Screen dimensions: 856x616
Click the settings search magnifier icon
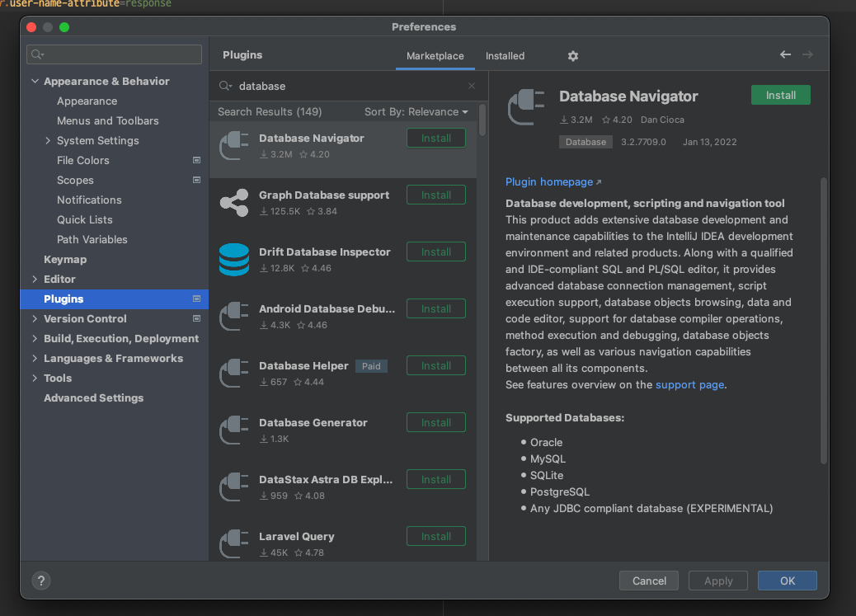pos(38,54)
